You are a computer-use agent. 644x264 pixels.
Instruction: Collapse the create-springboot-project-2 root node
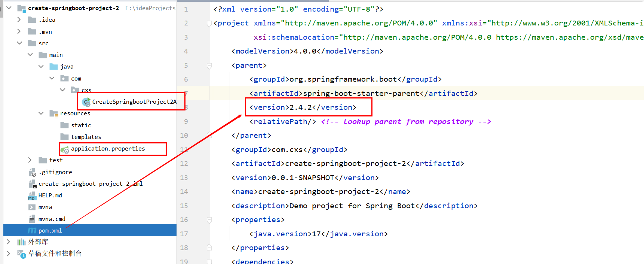tap(9, 8)
